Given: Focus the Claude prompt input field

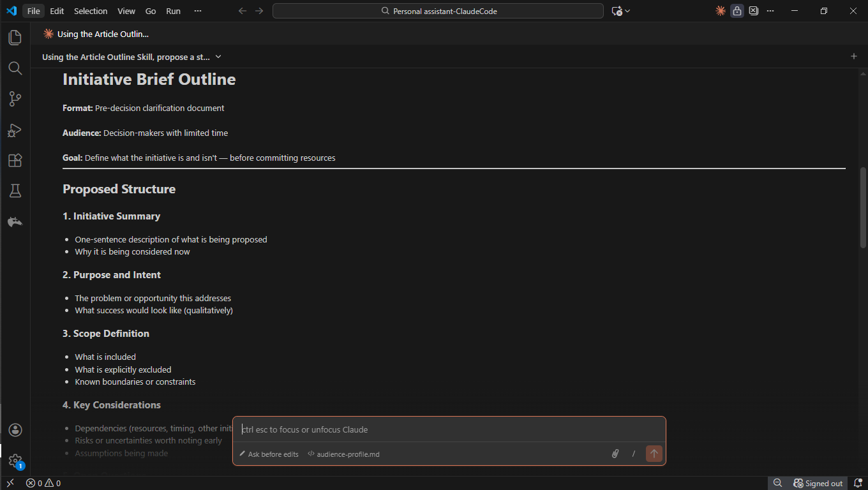Looking at the screenshot, I should point(449,429).
